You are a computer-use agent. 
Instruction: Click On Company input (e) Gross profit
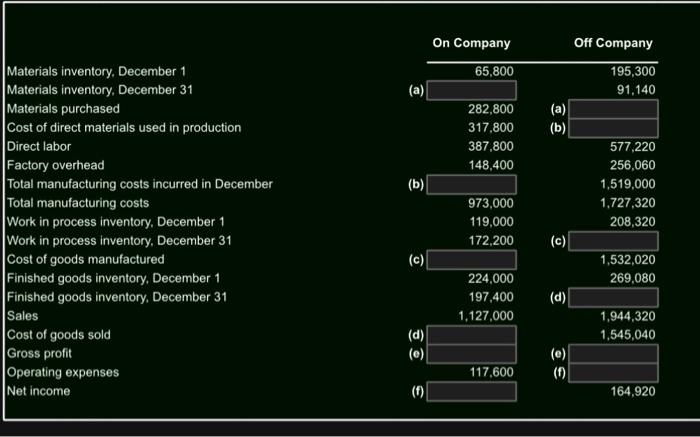[471, 354]
